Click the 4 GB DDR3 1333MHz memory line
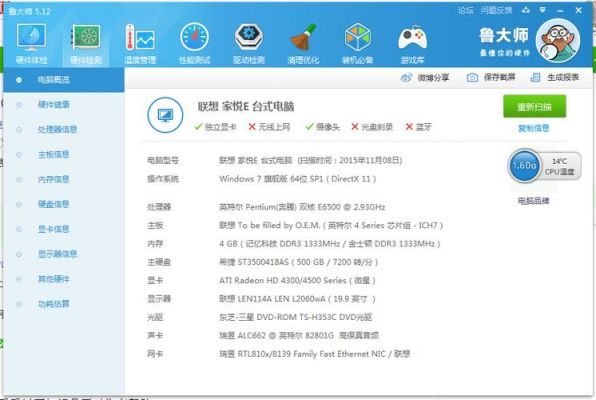Screen dimensions: 596x400 330,244
